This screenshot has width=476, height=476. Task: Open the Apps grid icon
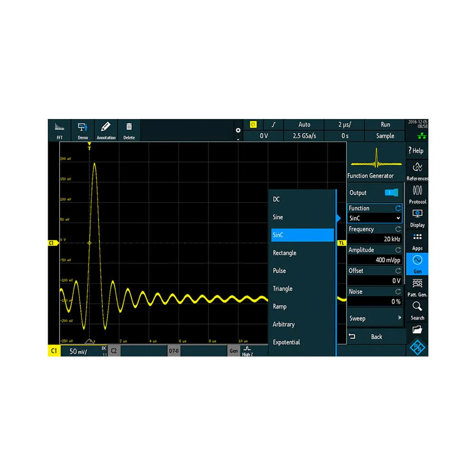coord(417,241)
